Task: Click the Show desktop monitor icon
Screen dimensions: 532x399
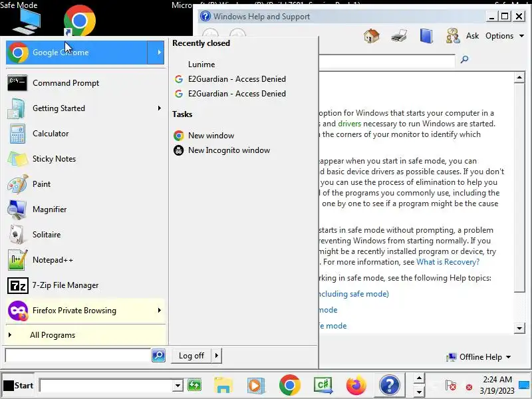Action: [525, 386]
